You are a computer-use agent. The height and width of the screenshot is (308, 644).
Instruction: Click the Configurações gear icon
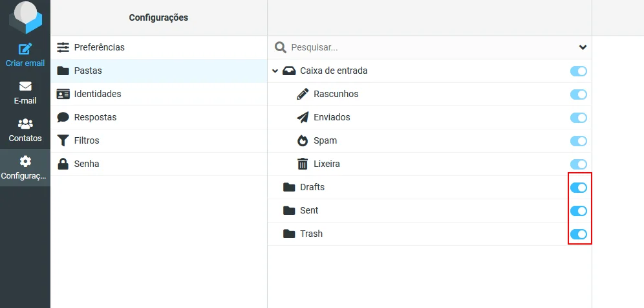pos(25,161)
